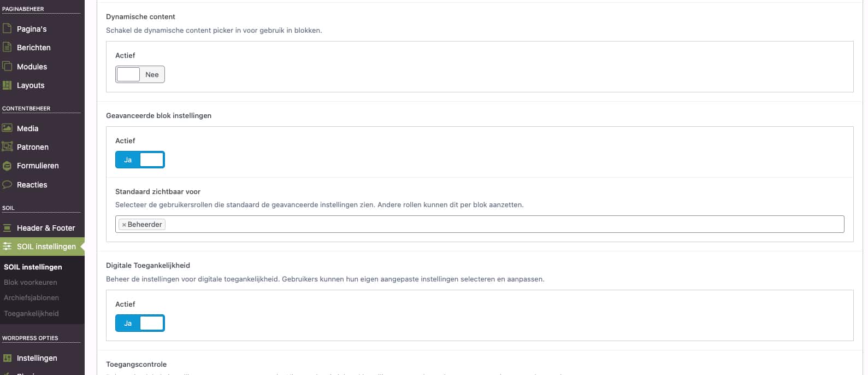Viewport: 868px width, 375px height.
Task: Click the Layouts grid icon
Action: tap(7, 85)
